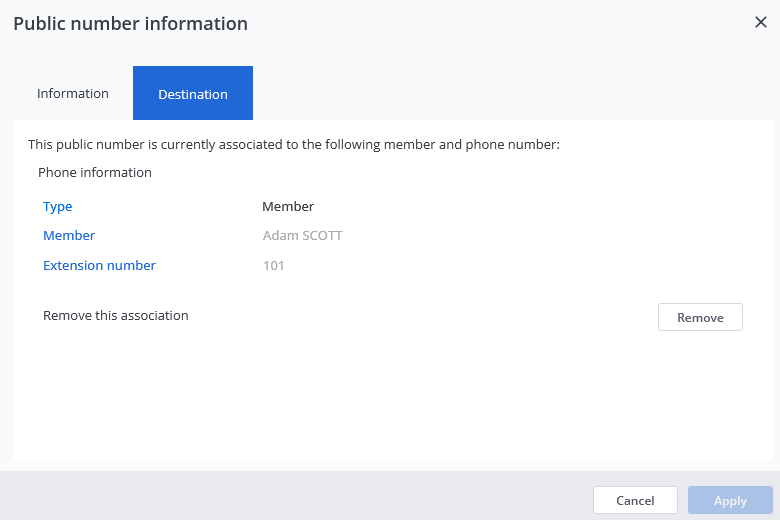Apply the changes with the Apply button
780x520 pixels.
pos(730,500)
